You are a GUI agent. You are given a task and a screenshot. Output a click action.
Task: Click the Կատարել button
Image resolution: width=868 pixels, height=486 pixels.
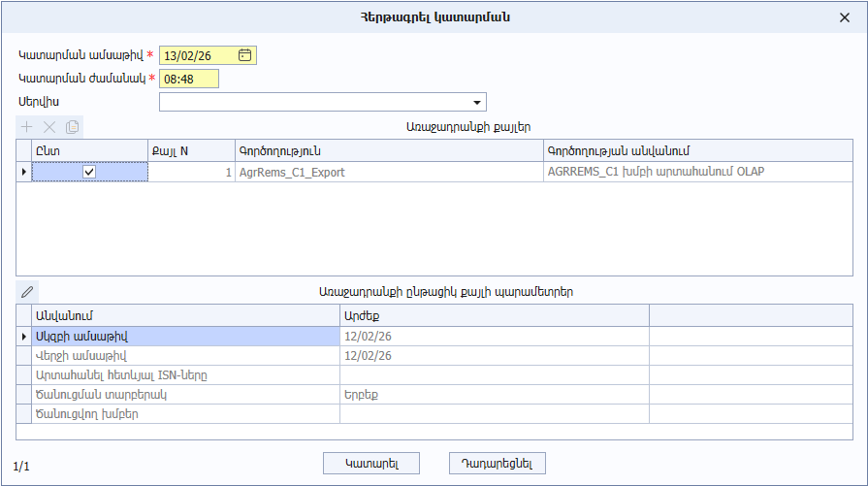point(370,463)
